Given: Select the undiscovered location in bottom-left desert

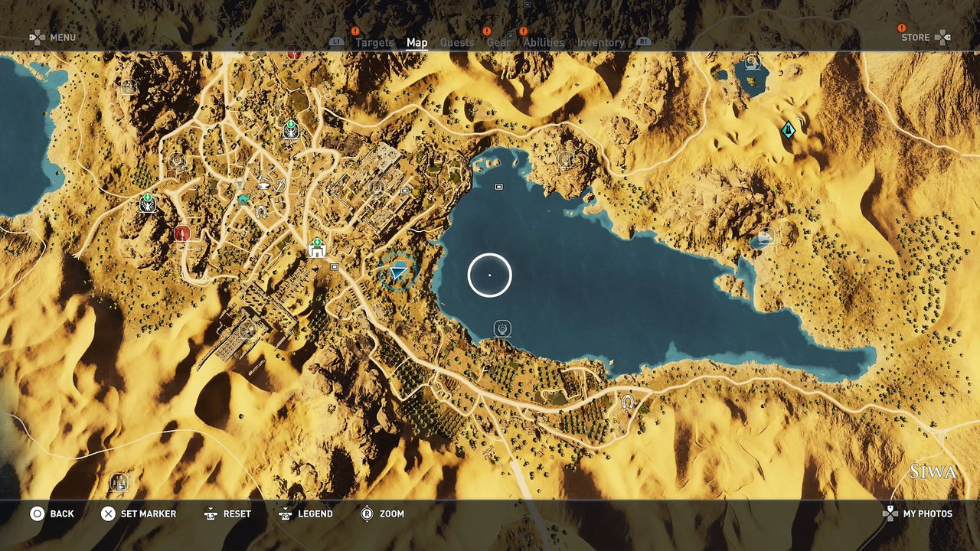Looking at the screenshot, I should 118,482.
